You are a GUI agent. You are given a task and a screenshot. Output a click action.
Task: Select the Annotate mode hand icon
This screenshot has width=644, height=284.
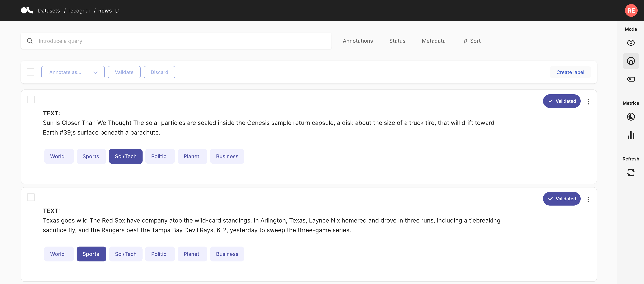631,61
